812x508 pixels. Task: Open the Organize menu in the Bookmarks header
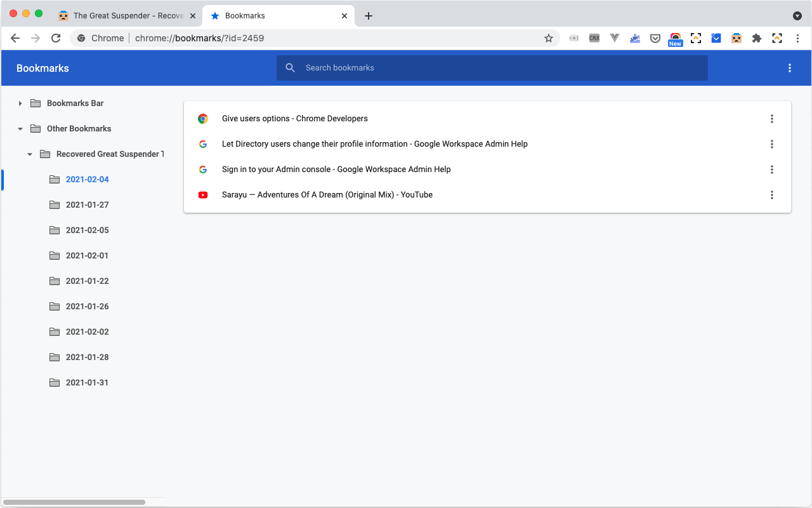790,68
